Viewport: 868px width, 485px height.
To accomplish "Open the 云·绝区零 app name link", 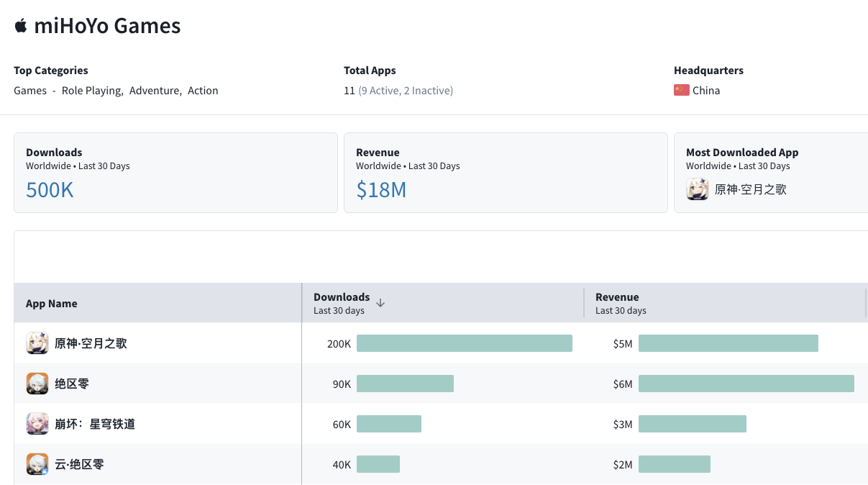I will point(79,464).
